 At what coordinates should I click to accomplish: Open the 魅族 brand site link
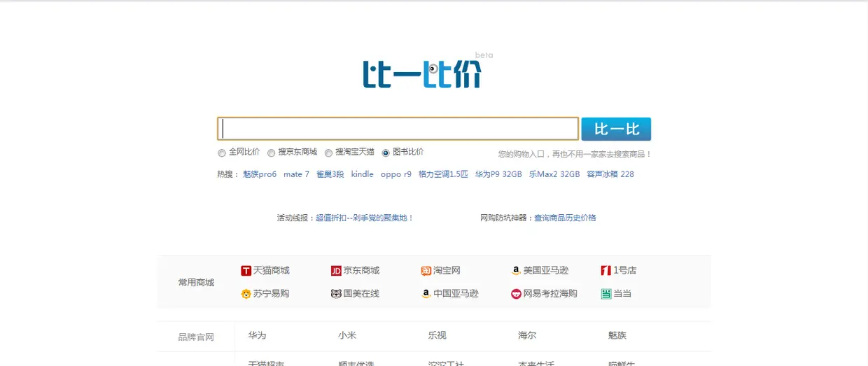point(617,335)
